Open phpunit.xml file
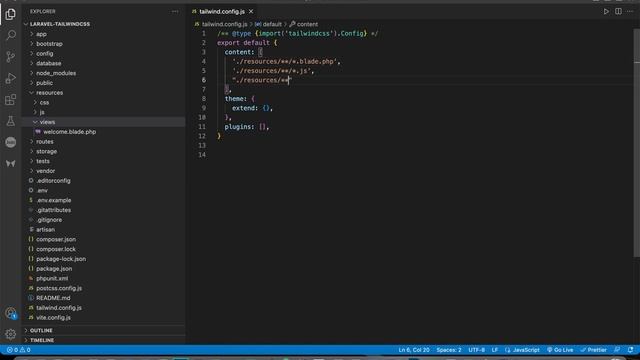Image resolution: width=640 pixels, height=360 pixels. pos(52,279)
